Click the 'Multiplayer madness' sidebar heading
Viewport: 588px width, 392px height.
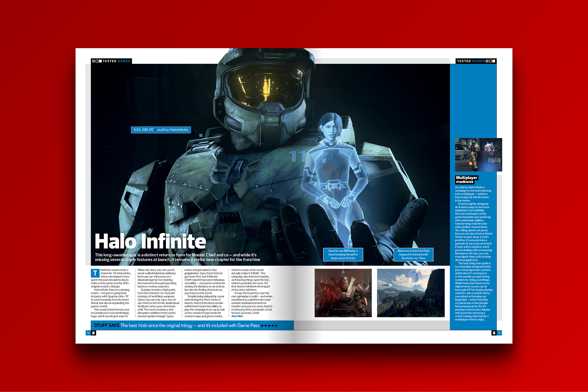click(x=466, y=180)
